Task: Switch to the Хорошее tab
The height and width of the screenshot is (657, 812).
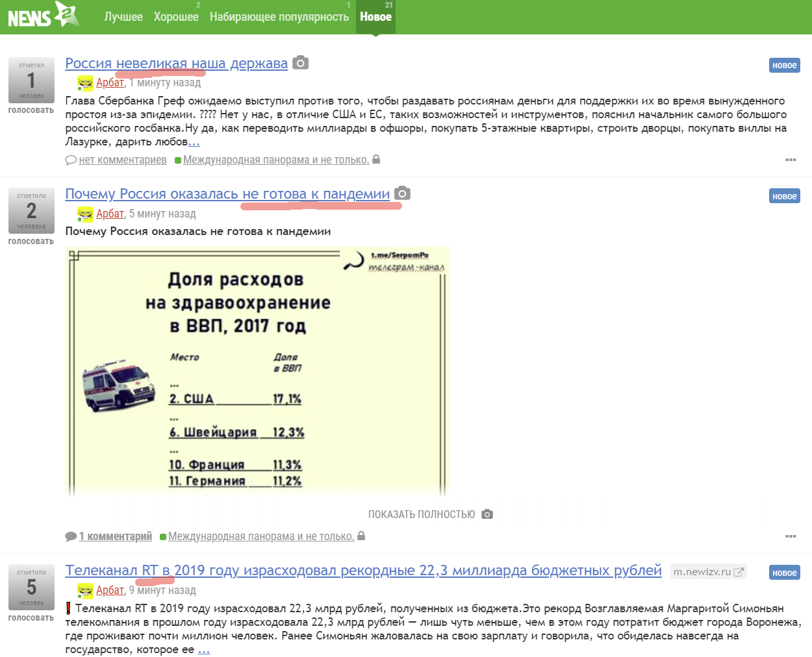Action: pos(176,17)
